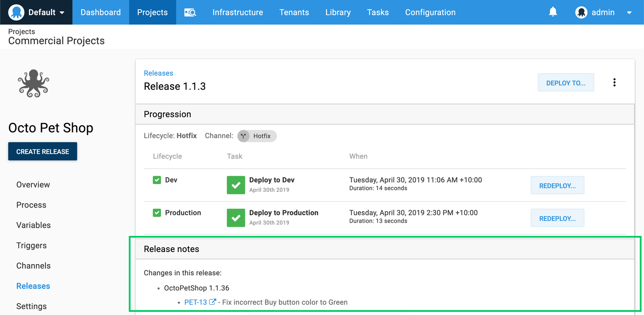
Task: Open the DEPLOY TO... dropdown
Action: click(566, 83)
